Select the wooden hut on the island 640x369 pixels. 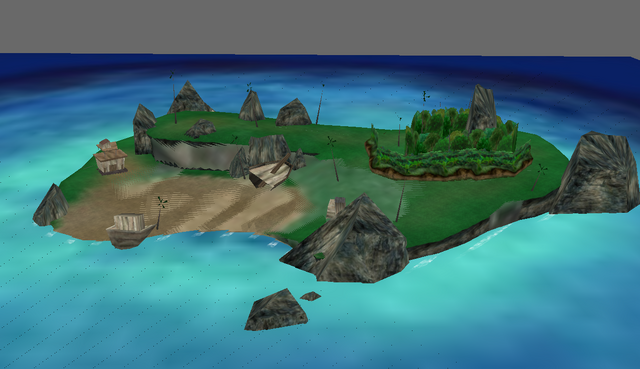(110, 157)
